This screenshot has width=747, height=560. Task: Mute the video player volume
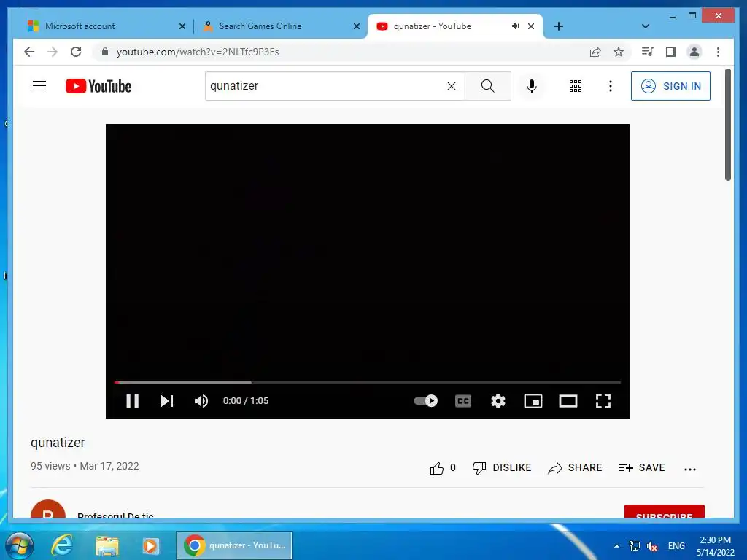(x=201, y=401)
